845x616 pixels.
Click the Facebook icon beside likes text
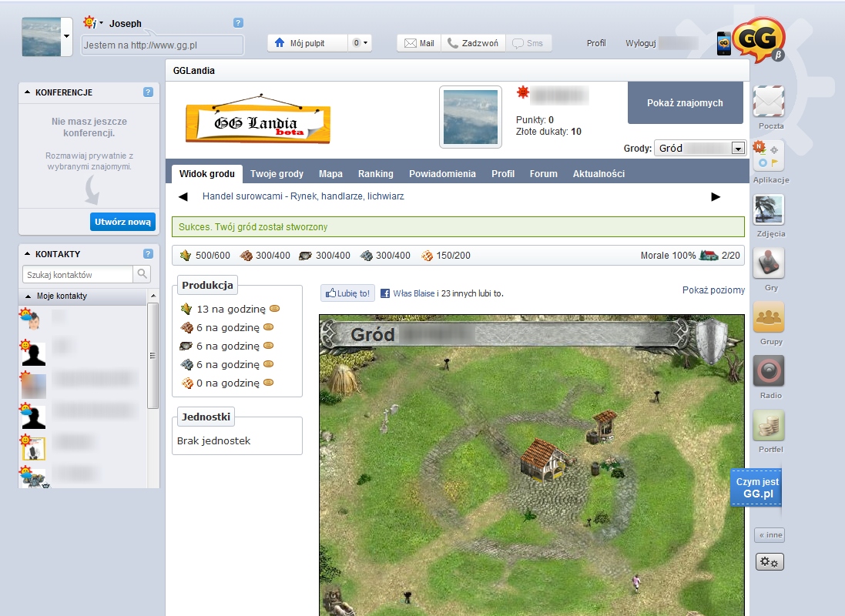point(385,293)
